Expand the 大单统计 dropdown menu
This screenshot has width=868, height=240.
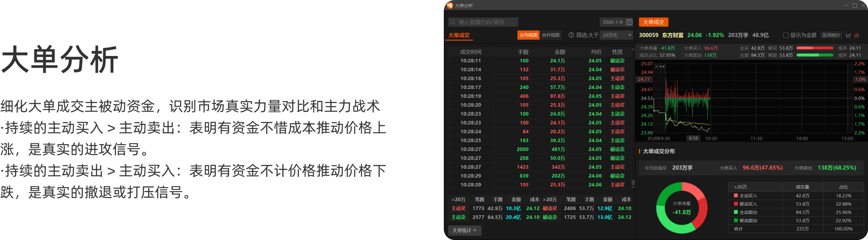tap(464, 230)
